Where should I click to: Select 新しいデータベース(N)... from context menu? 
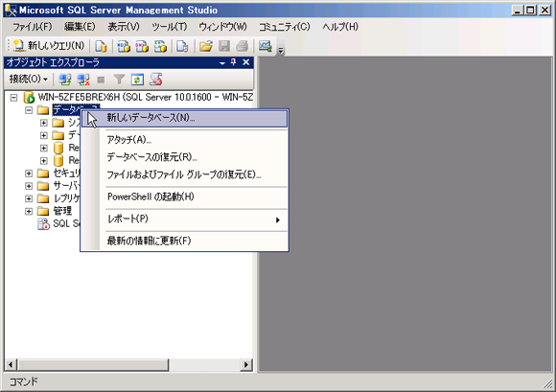click(184, 118)
